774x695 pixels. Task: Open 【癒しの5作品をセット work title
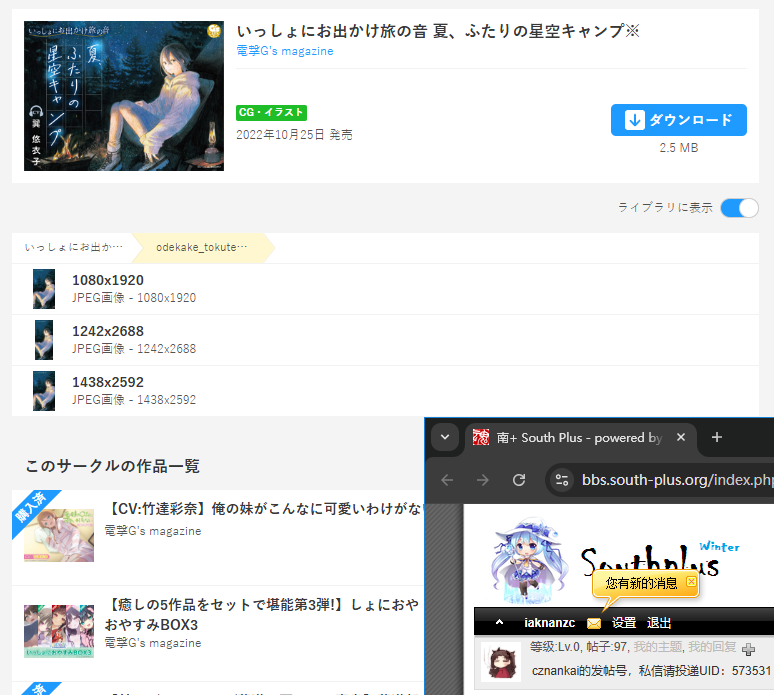click(262, 614)
